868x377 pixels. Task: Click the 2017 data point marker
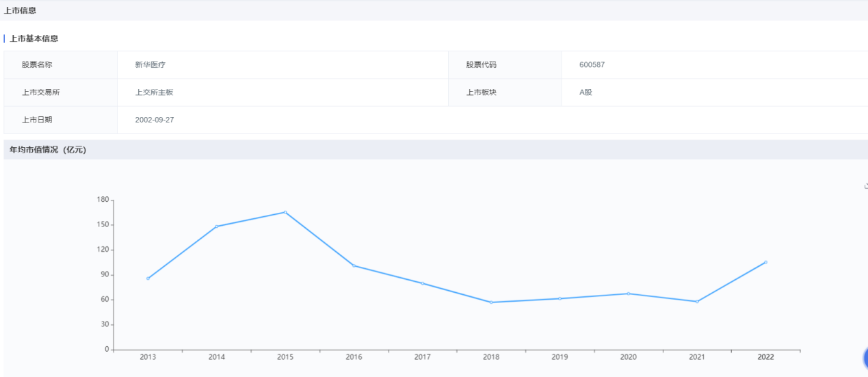tap(423, 283)
